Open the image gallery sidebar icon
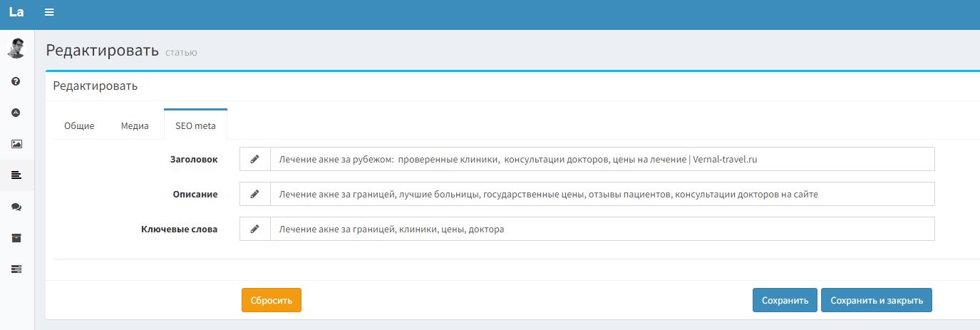 16,144
